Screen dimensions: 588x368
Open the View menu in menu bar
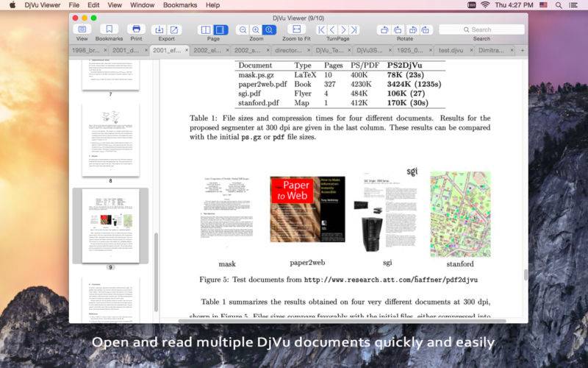pyautogui.click(x=115, y=5)
